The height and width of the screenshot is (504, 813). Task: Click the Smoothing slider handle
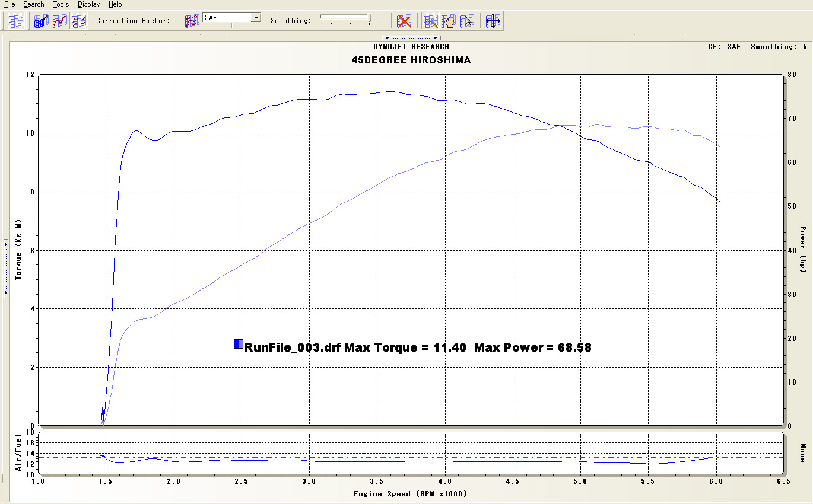(369, 18)
